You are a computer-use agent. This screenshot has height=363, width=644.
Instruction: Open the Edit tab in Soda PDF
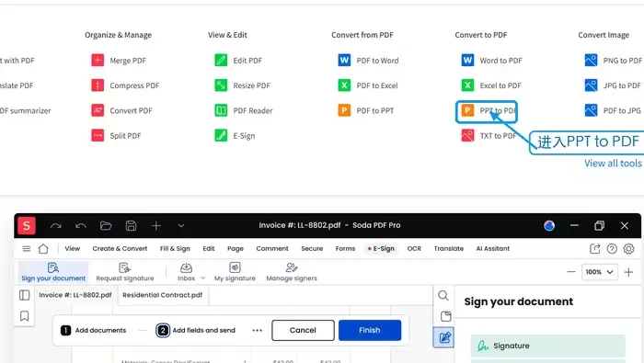pyautogui.click(x=209, y=248)
